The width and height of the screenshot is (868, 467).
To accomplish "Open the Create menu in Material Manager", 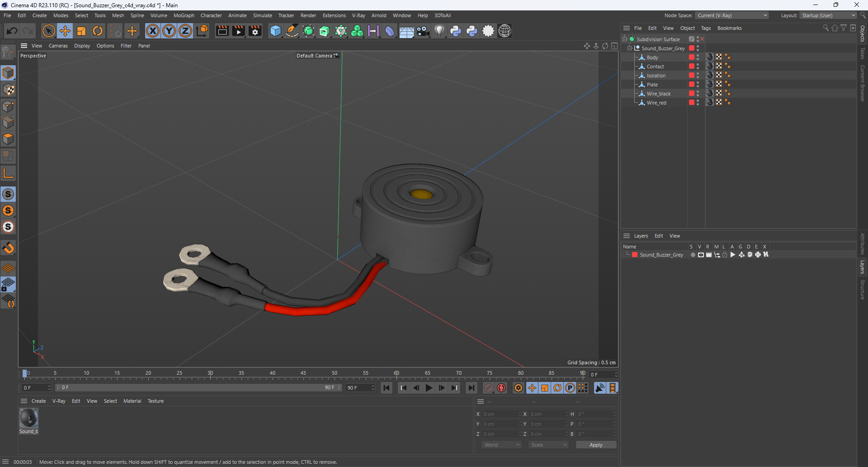I will 38,401.
